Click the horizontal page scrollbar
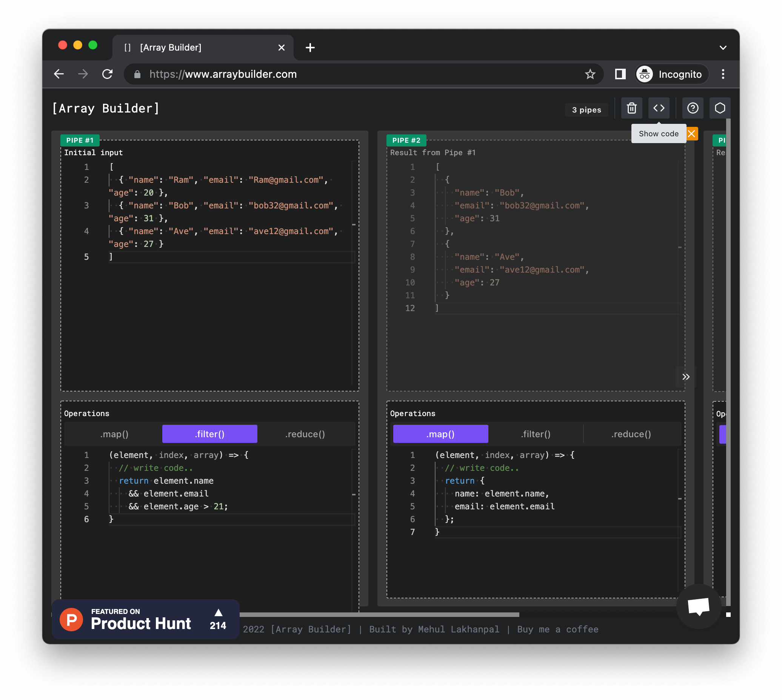The image size is (782, 700). coord(379,614)
